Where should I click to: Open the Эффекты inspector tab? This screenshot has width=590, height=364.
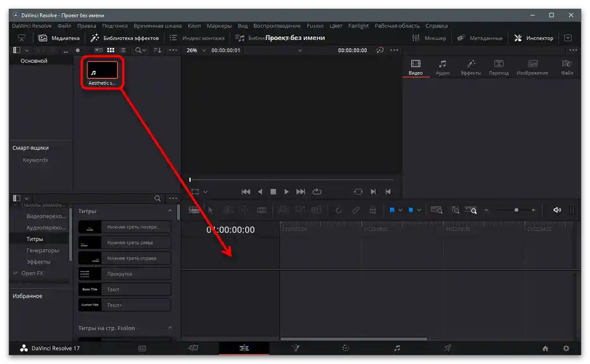click(470, 68)
